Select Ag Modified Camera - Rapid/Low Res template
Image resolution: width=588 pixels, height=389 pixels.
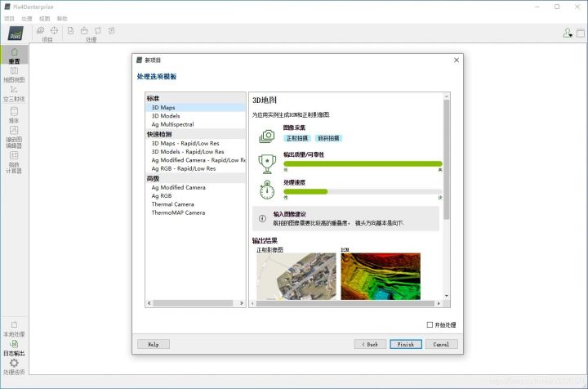[195, 160]
